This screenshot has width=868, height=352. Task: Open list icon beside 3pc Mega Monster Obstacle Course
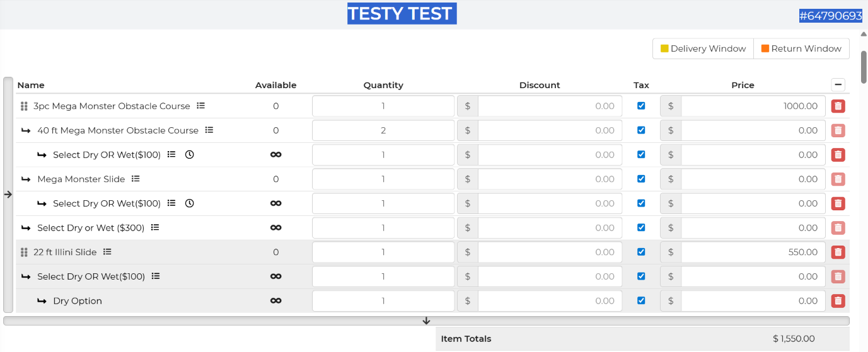point(200,106)
